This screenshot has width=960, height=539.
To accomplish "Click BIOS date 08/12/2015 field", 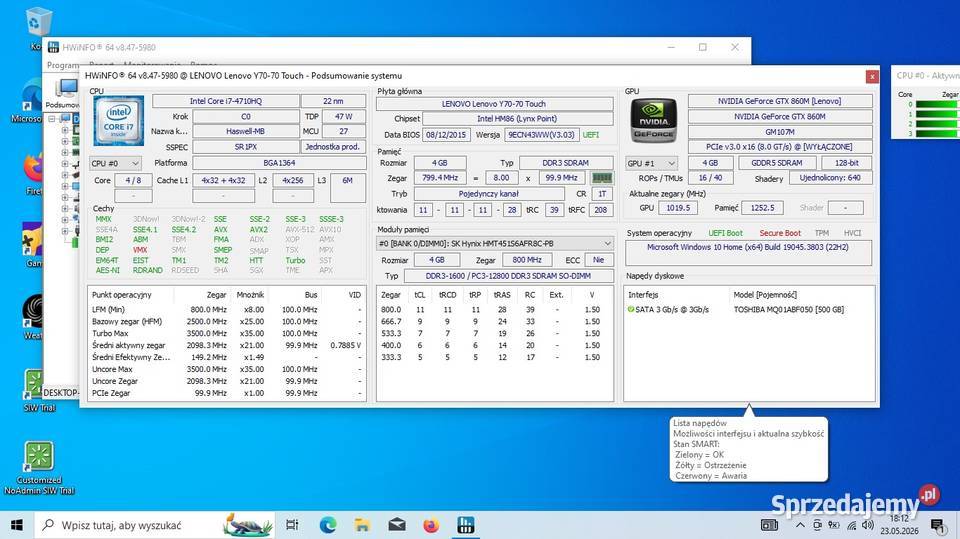I will pos(446,135).
